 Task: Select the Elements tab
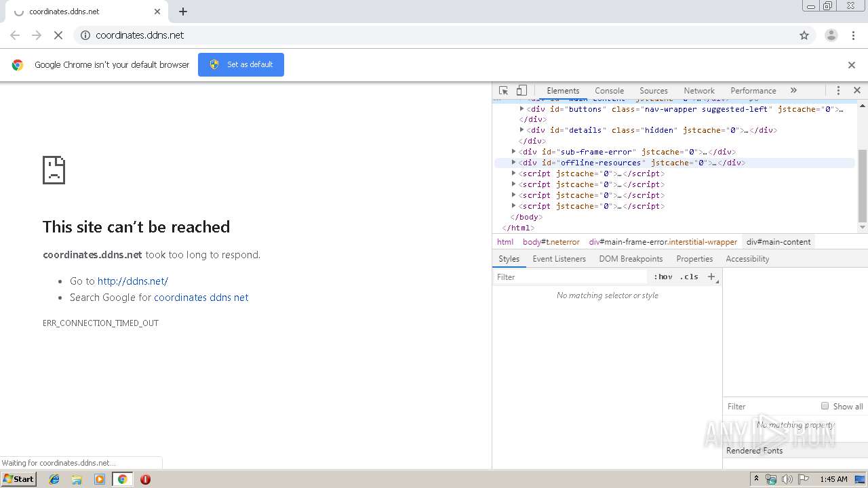(x=563, y=91)
